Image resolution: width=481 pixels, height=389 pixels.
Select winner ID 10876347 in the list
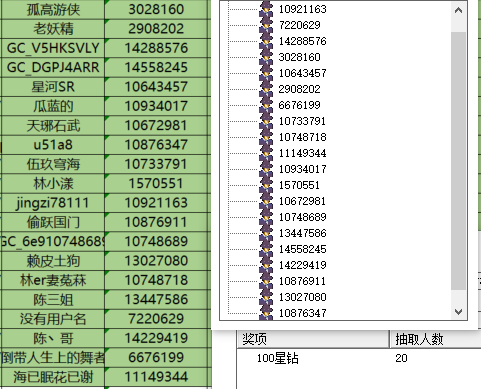pos(302,313)
